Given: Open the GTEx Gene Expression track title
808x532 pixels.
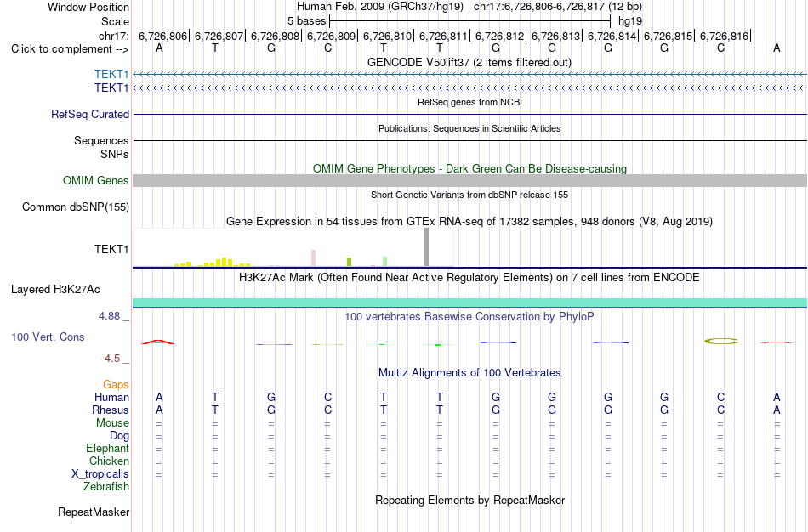Looking at the screenshot, I should (469, 222).
